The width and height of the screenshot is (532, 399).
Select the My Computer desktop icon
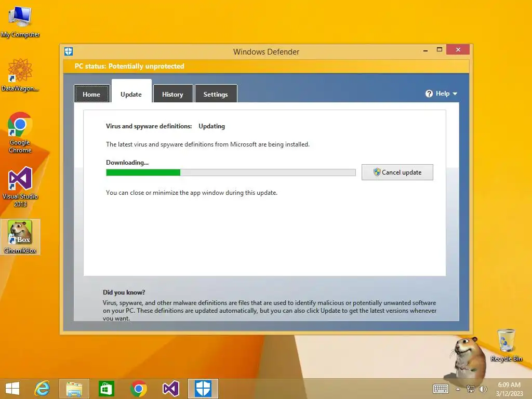20,21
